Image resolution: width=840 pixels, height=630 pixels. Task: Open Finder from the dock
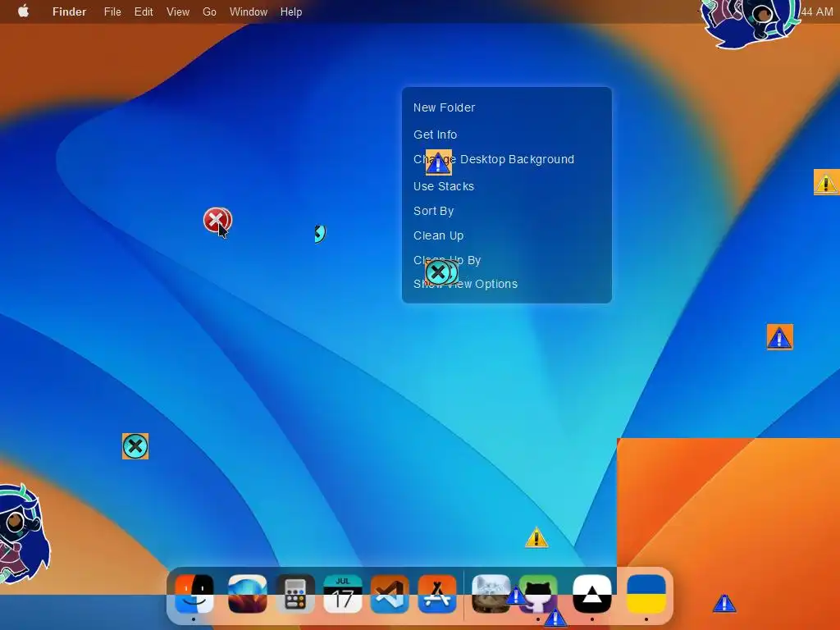pos(194,594)
